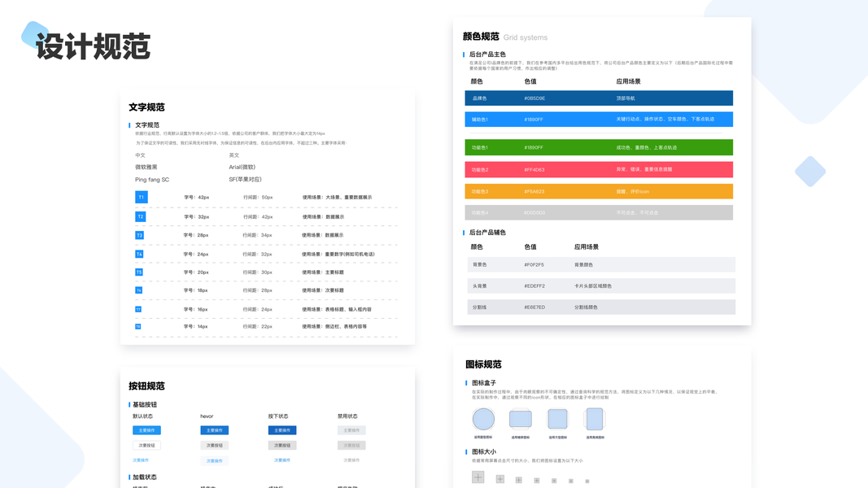Screen dimensions: 868x488
Task: Click the 功能色2 #FF4D63 red color bar
Action: (x=599, y=169)
